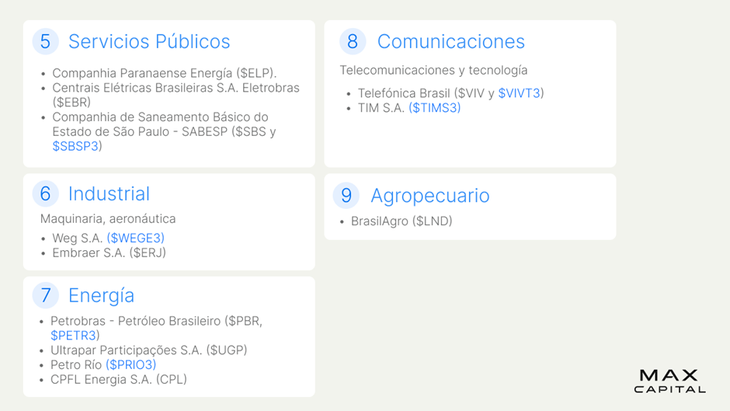The image size is (730, 411).
Task: Click the Embraer S.A. ($ERJ) entry
Action: click(109, 253)
